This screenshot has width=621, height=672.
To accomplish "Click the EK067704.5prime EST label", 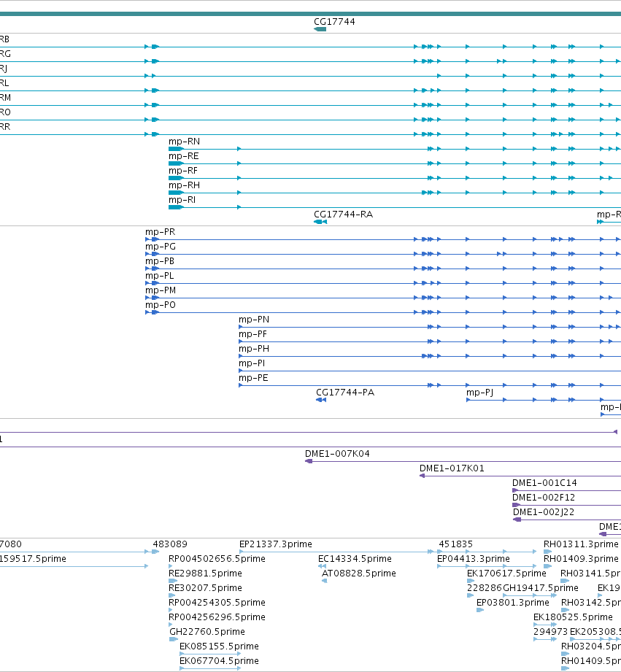I will point(219,660).
